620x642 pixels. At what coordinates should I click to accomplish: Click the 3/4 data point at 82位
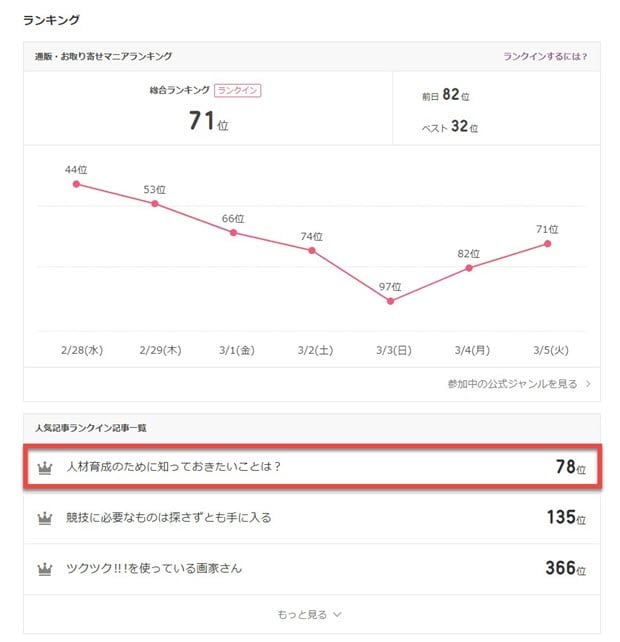pos(469,267)
